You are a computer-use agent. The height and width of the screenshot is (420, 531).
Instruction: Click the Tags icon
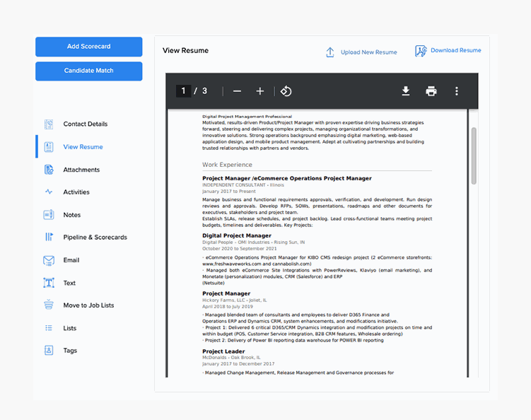coord(49,350)
